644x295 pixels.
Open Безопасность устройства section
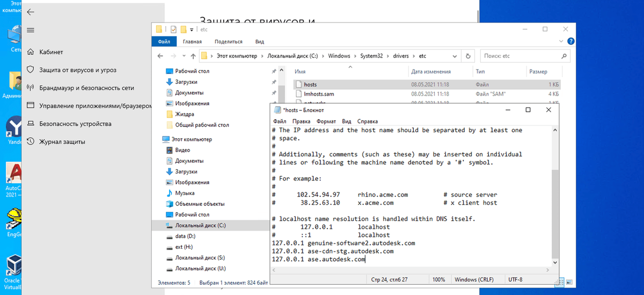(x=75, y=124)
